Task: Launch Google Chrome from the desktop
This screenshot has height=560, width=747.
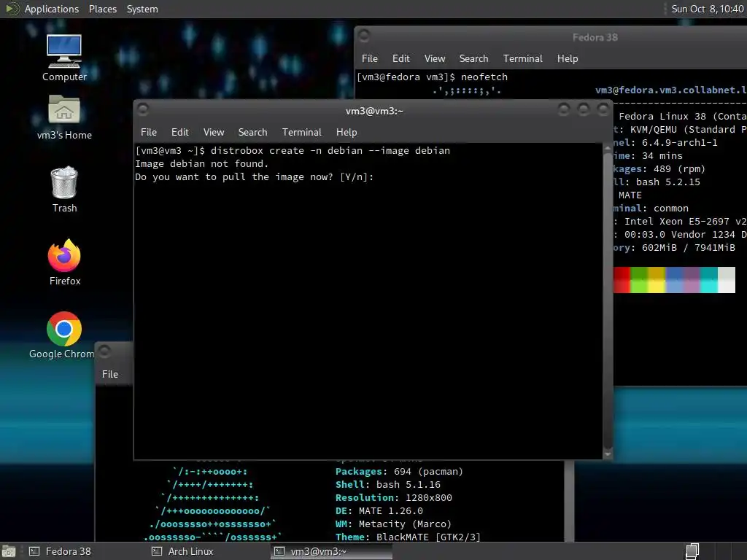Action: click(x=62, y=335)
